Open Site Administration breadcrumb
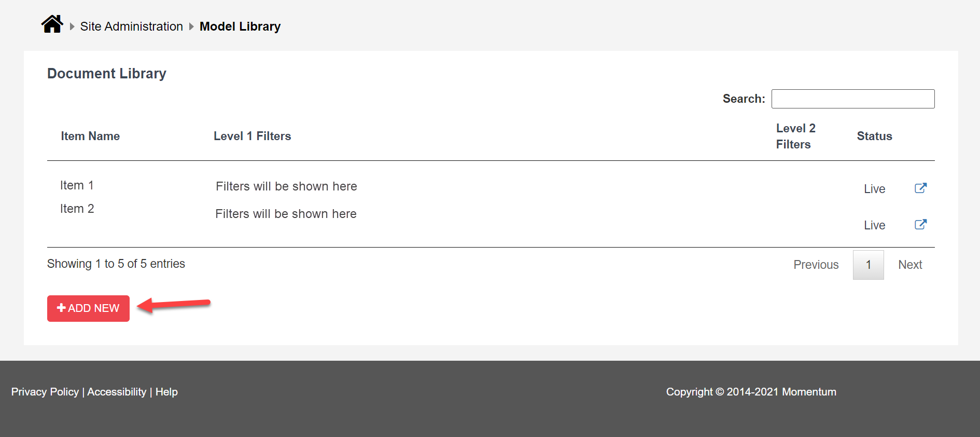Viewport: 980px width, 437px height. (132, 26)
